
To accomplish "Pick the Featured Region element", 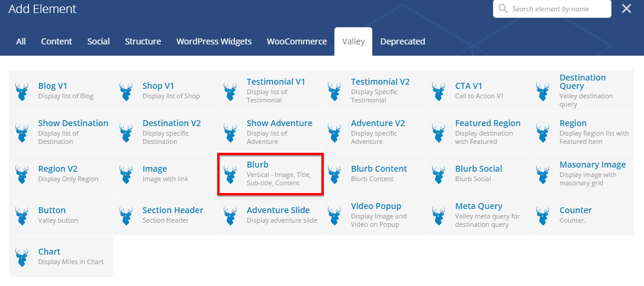I will (488, 123).
